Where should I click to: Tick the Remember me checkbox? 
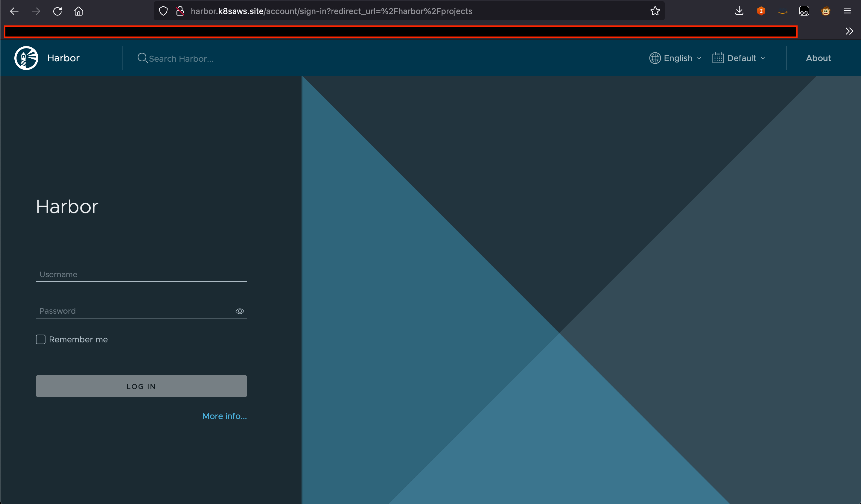click(41, 339)
